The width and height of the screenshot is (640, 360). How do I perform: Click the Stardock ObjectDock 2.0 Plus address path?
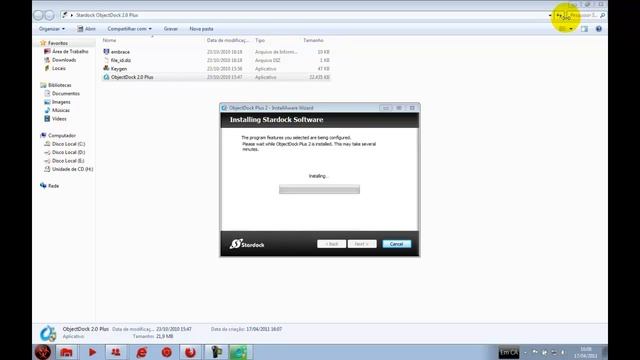[x=107, y=15]
